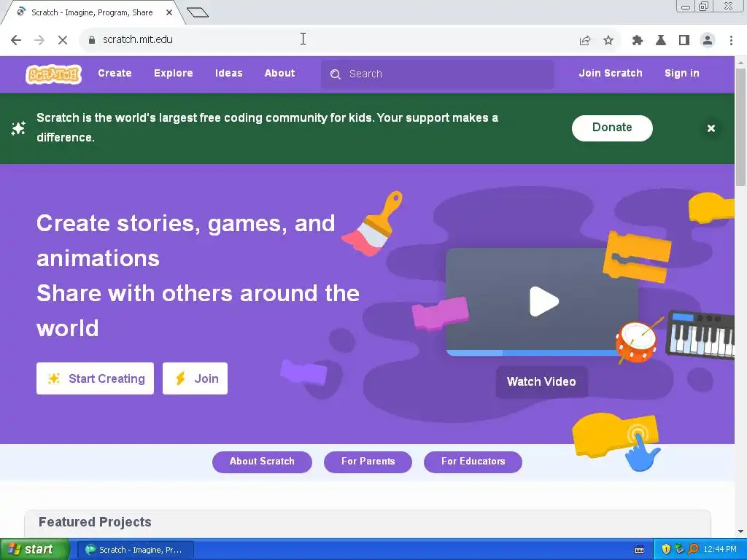Click the Start Creating button

[96, 378]
